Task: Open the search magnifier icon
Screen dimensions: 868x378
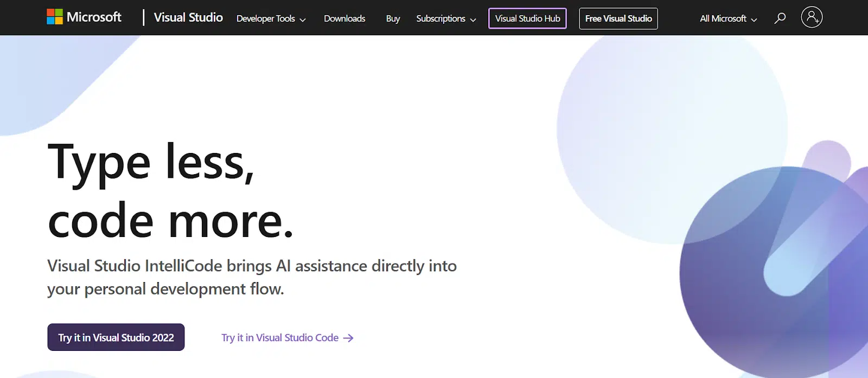Action: click(780, 18)
